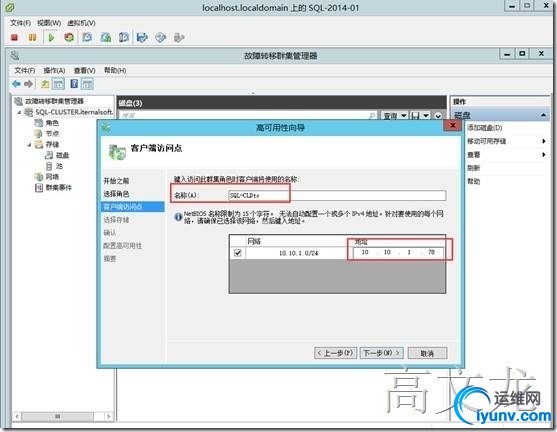Close the 高可用性向导 dialog

click(x=453, y=125)
